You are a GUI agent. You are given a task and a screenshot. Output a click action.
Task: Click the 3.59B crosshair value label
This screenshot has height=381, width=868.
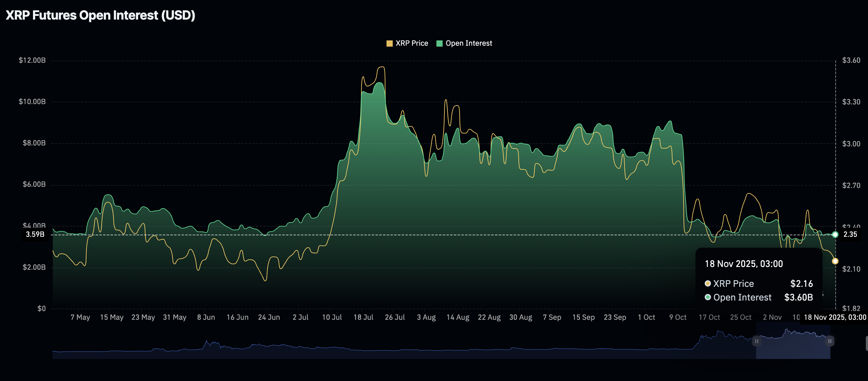[35, 234]
